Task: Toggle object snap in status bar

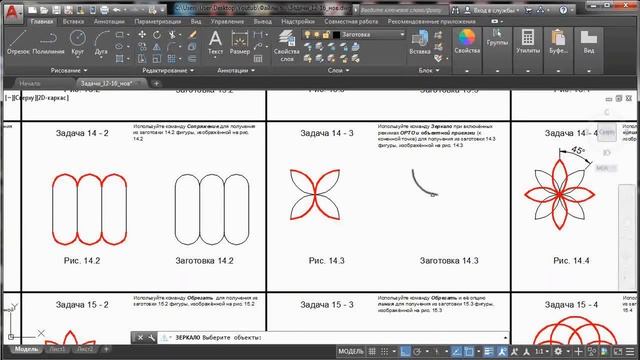Action: point(469,351)
